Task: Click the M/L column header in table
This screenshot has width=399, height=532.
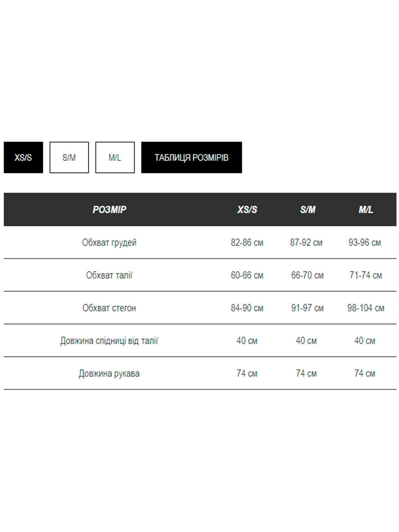Action: (366, 210)
